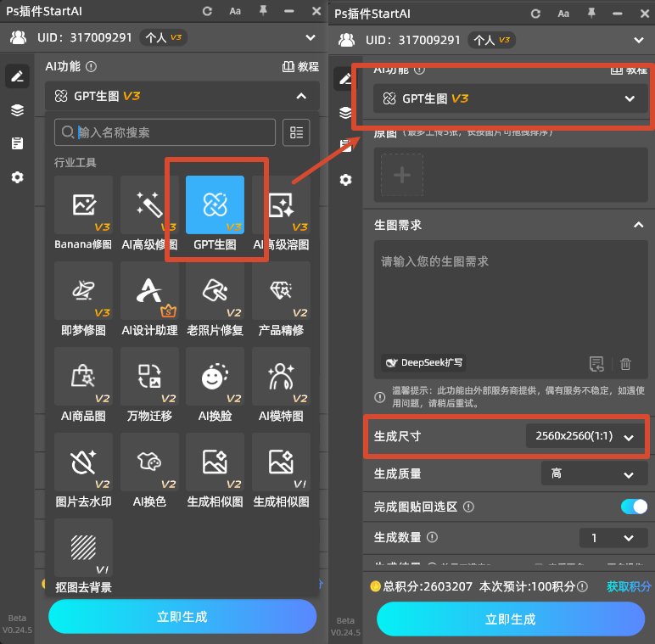Open settings gear in right panel sidebar
This screenshot has height=644, width=655.
click(345, 180)
